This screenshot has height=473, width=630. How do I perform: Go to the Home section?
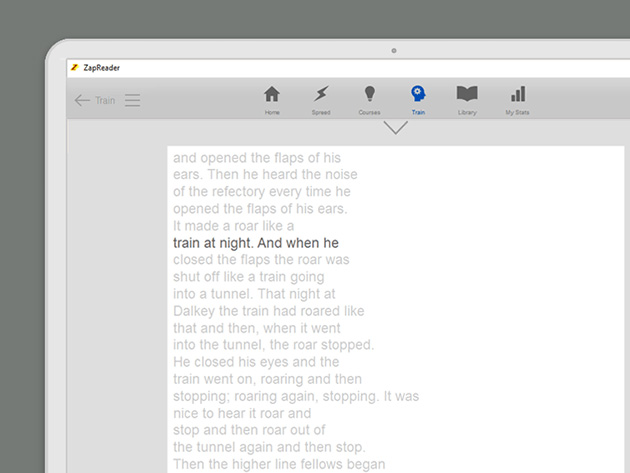[272, 100]
